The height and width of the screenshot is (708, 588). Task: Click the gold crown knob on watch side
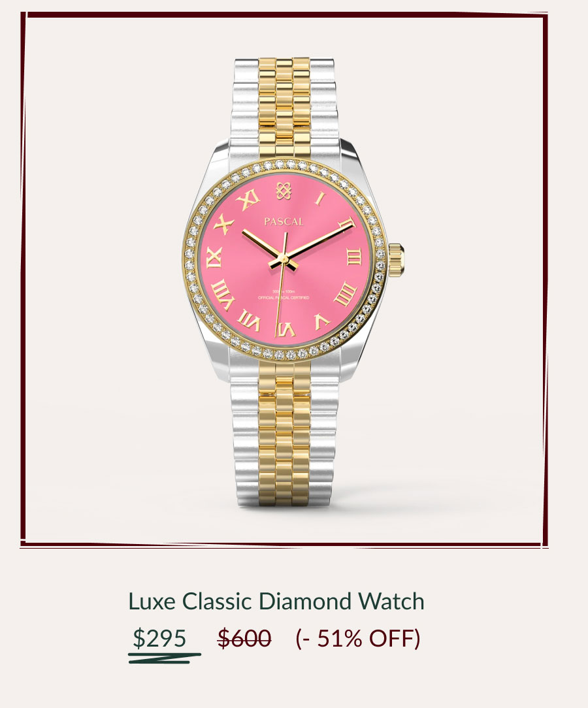[x=396, y=260]
